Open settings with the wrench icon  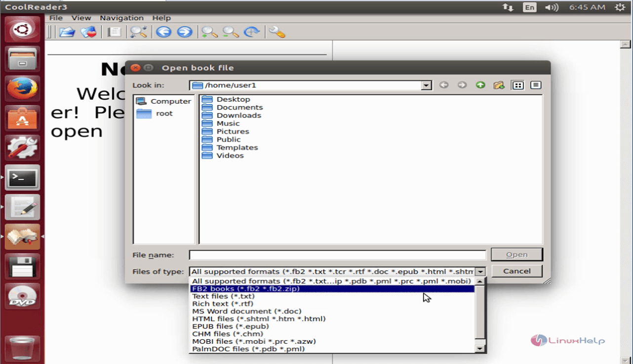click(277, 32)
